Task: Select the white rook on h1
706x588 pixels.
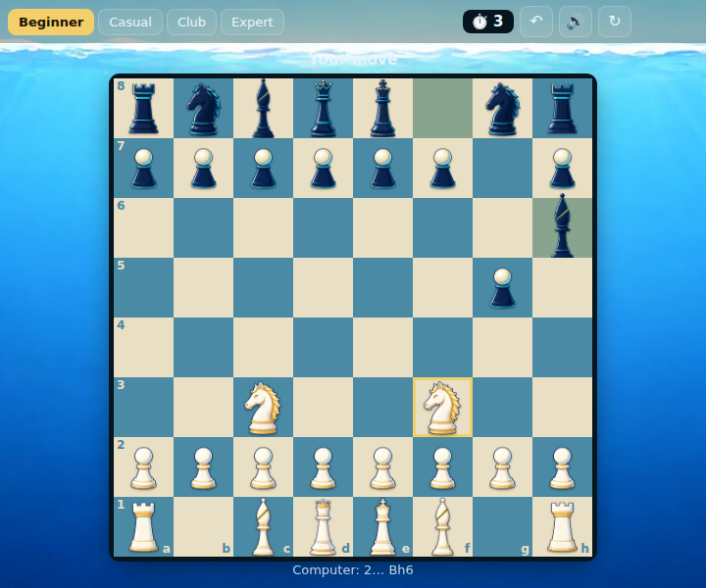Action: pyautogui.click(x=563, y=527)
